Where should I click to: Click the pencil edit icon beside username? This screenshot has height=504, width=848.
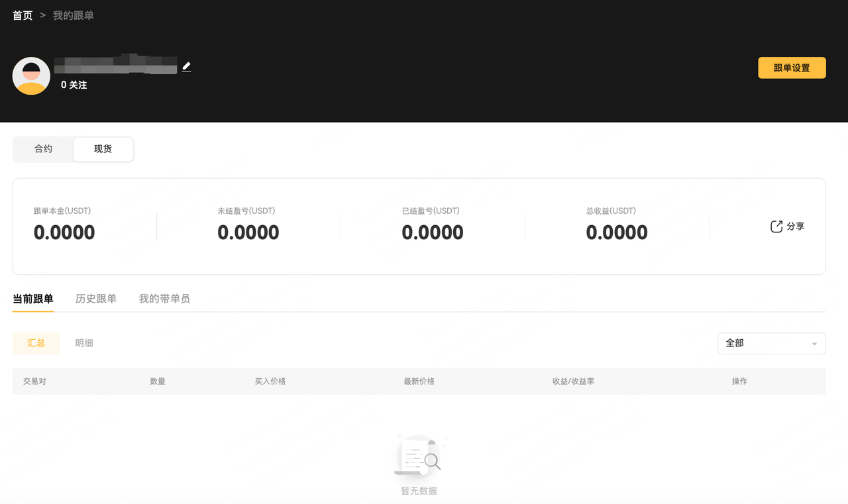pyautogui.click(x=187, y=67)
